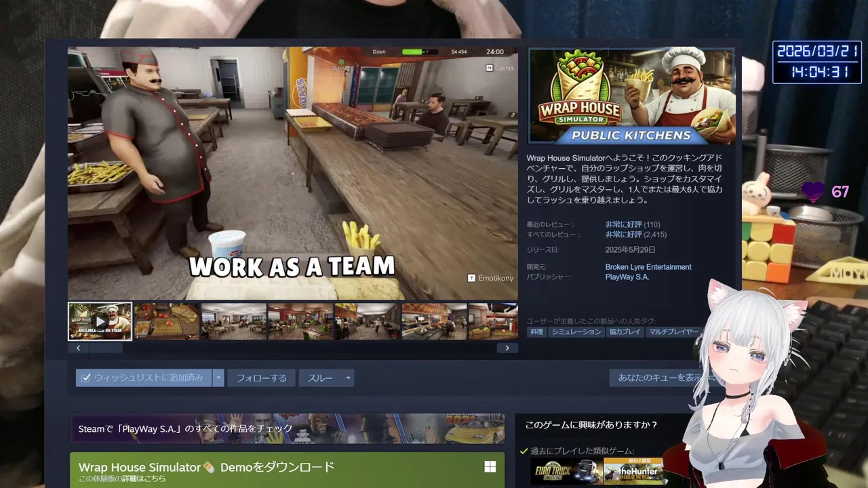The height and width of the screenshot is (488, 868).
Task: Open Euro Truck Simulator similar game tile
Action: 566,472
